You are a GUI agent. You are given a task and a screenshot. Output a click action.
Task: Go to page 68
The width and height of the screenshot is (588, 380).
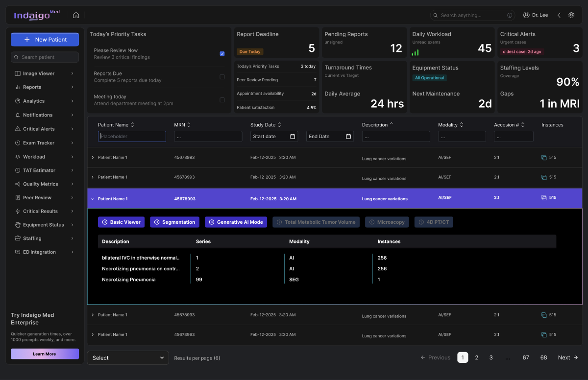click(x=543, y=357)
